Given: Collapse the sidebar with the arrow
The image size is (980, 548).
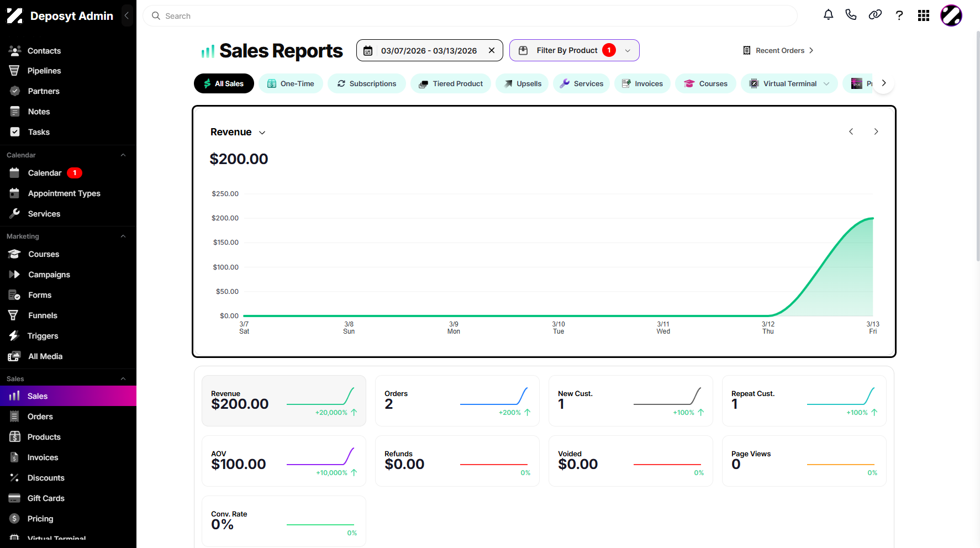Looking at the screenshot, I should point(127,15).
